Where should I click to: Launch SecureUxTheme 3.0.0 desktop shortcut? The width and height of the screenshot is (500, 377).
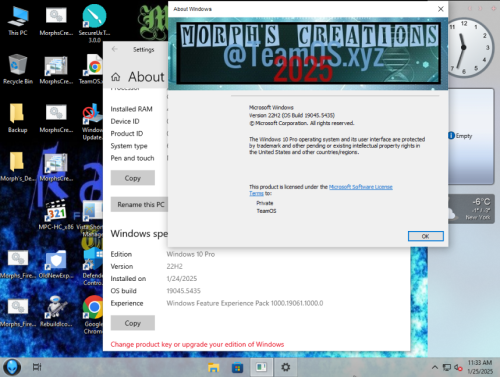point(94,23)
